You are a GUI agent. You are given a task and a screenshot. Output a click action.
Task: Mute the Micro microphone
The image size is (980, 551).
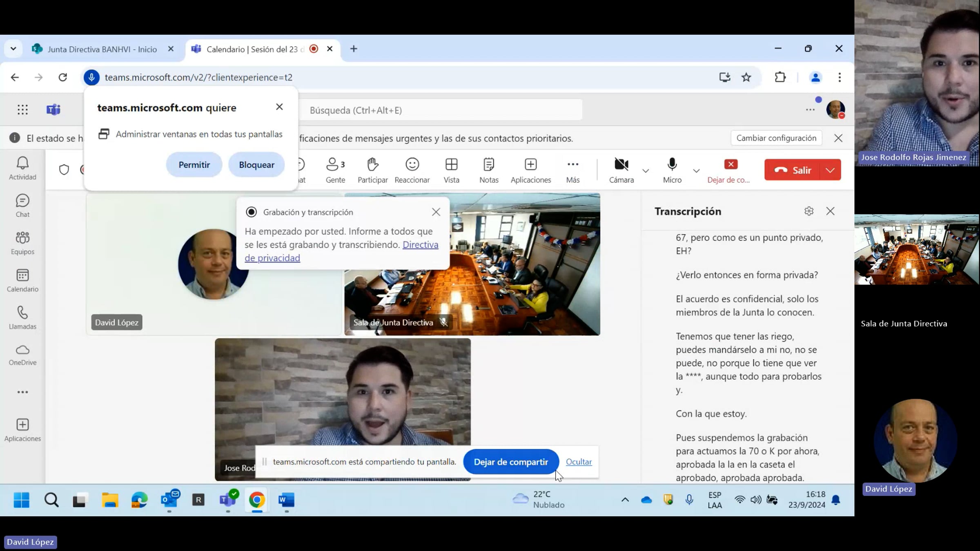pyautogui.click(x=672, y=170)
